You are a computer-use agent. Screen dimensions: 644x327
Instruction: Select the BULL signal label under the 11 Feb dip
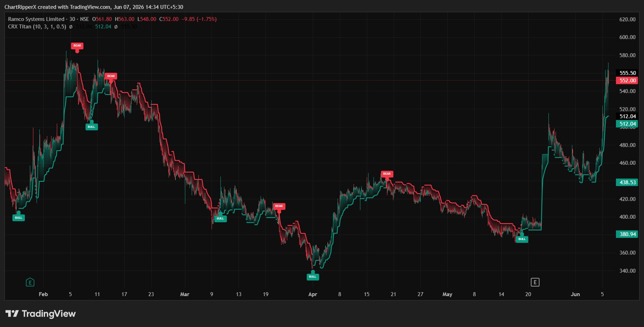click(x=92, y=127)
